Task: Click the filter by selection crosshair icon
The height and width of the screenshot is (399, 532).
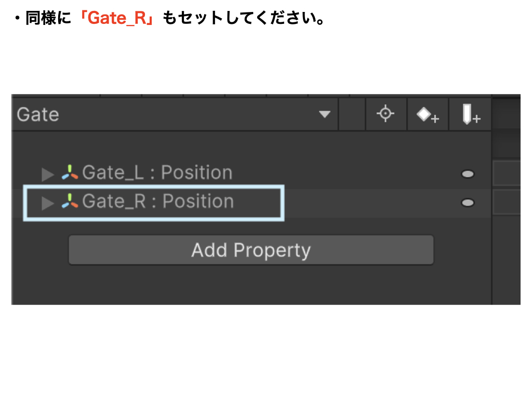Action: tap(385, 114)
